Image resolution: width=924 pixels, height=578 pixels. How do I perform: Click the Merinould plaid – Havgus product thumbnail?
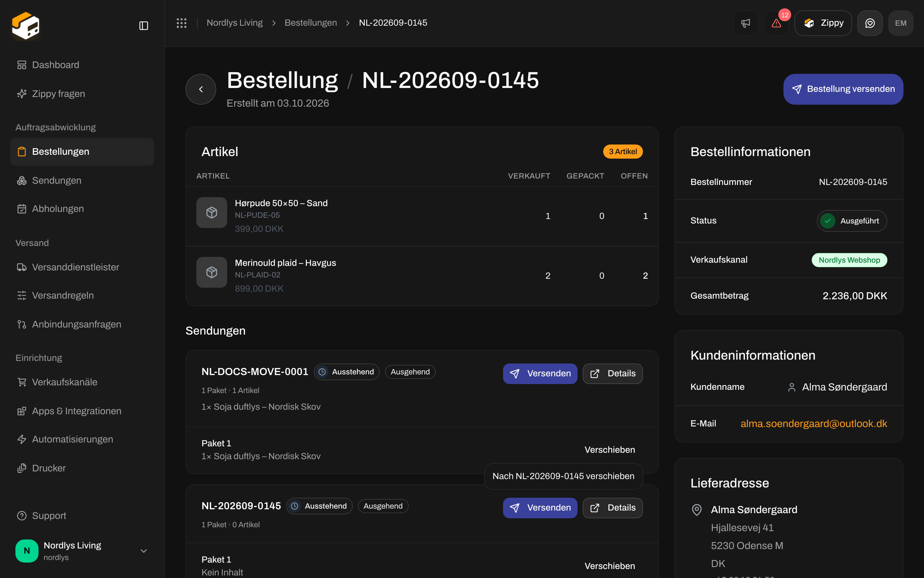(211, 272)
